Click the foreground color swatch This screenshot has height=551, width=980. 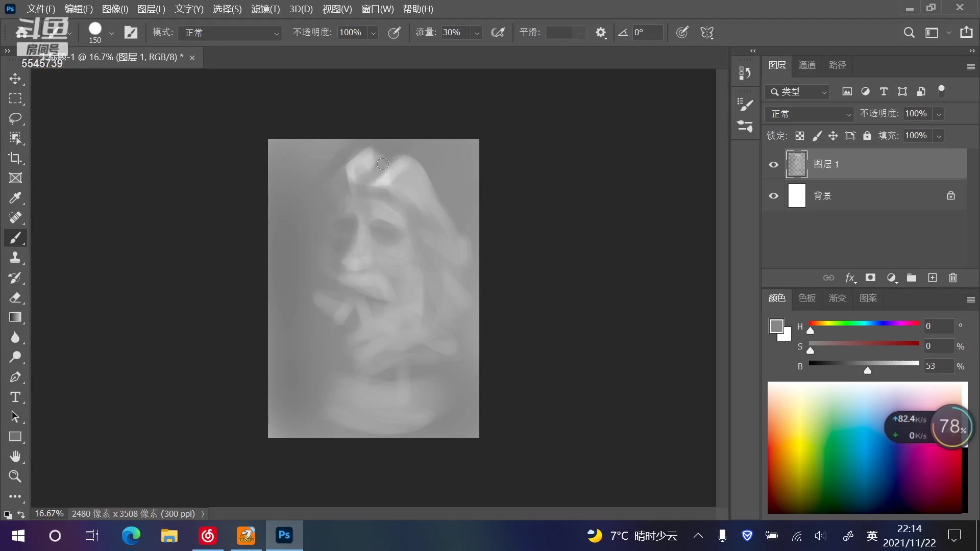776,326
